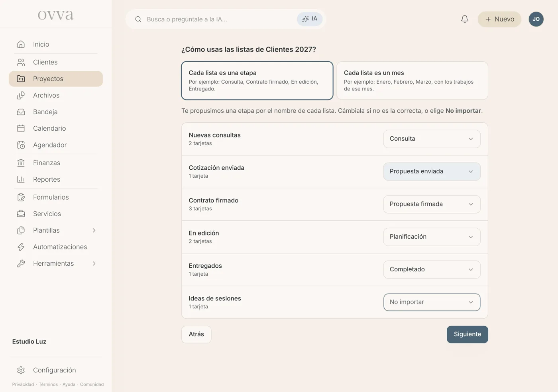Click the Nuevo button

(499, 19)
